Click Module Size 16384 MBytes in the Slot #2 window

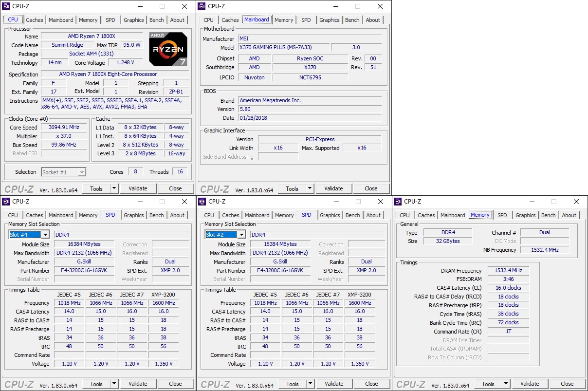[280, 244]
